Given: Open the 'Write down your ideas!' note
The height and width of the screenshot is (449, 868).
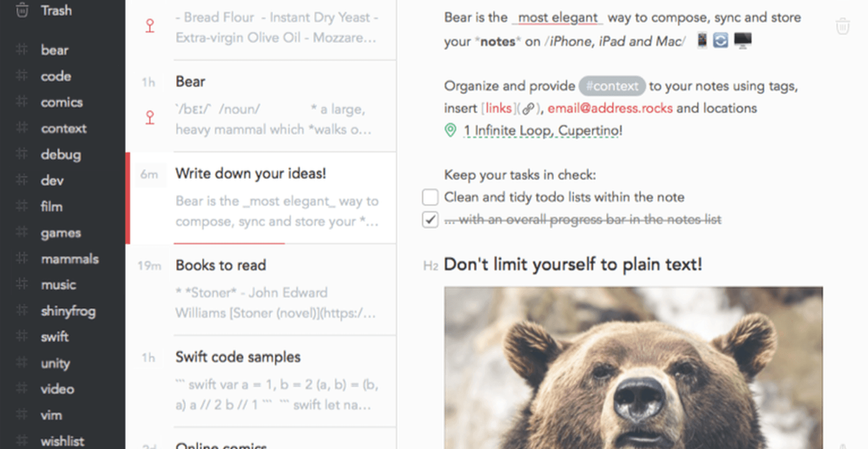Looking at the screenshot, I should [x=262, y=198].
